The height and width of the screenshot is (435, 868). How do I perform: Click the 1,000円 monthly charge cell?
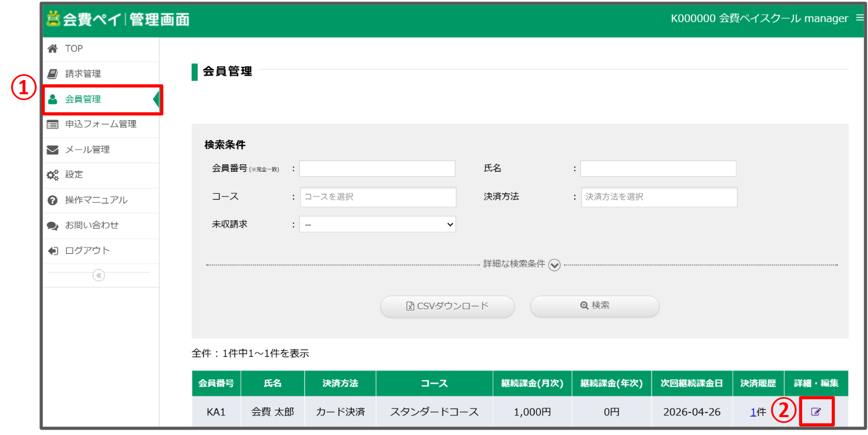pyautogui.click(x=532, y=412)
